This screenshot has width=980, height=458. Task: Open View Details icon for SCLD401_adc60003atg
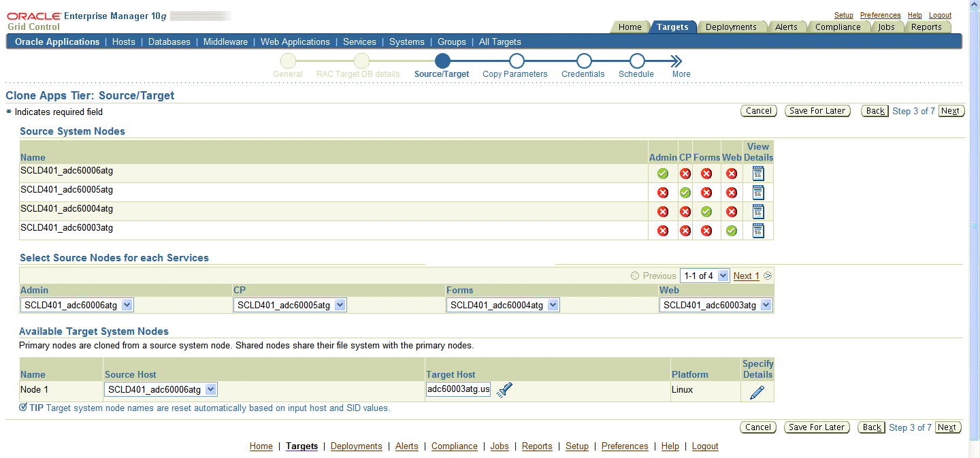pyautogui.click(x=758, y=231)
